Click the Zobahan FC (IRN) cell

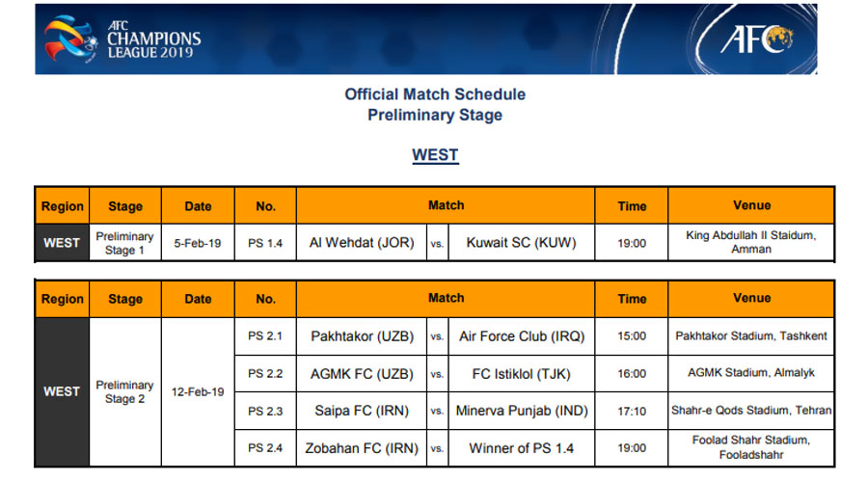pos(362,448)
